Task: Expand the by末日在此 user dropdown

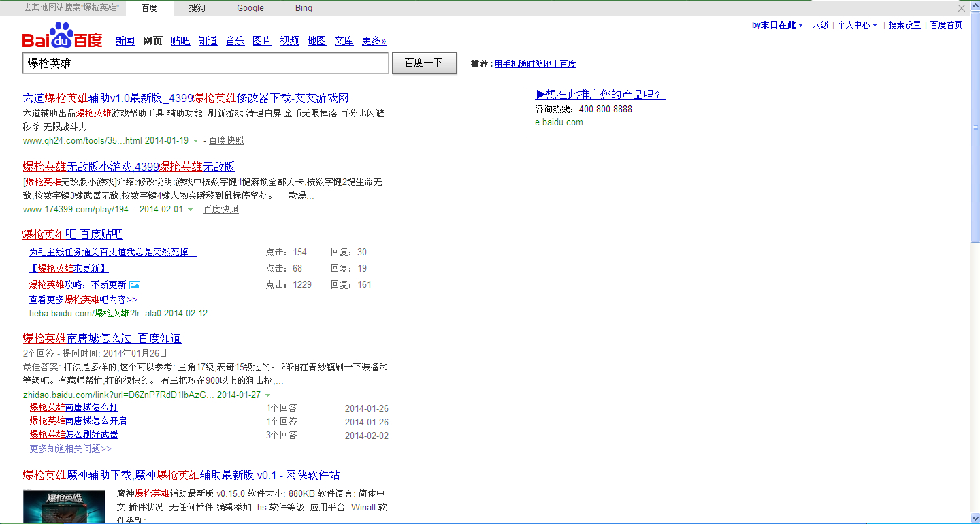Action: (777, 25)
